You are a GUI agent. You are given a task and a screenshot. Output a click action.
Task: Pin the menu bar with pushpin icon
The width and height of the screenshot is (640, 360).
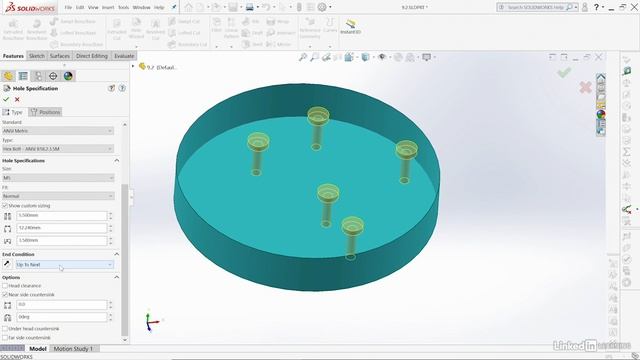pos(174,7)
